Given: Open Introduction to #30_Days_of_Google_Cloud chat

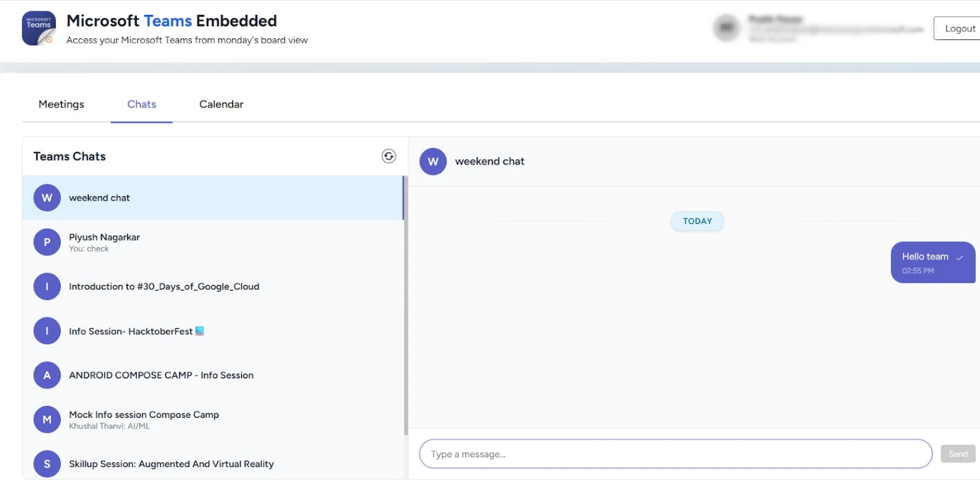Looking at the screenshot, I should (x=164, y=286).
